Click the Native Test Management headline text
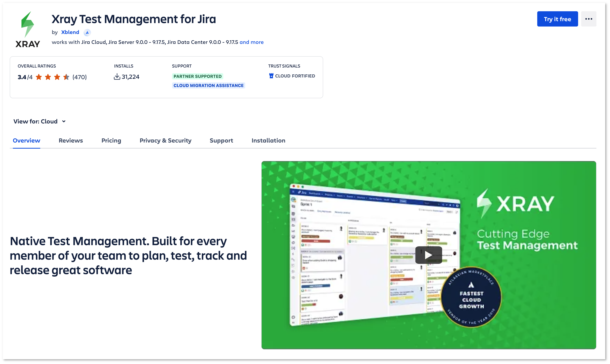The width and height of the screenshot is (610, 364). click(x=128, y=255)
